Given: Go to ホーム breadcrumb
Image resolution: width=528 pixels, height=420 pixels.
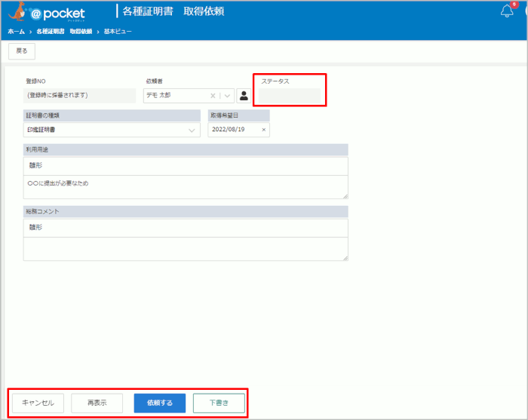Looking at the screenshot, I should click(x=16, y=32).
